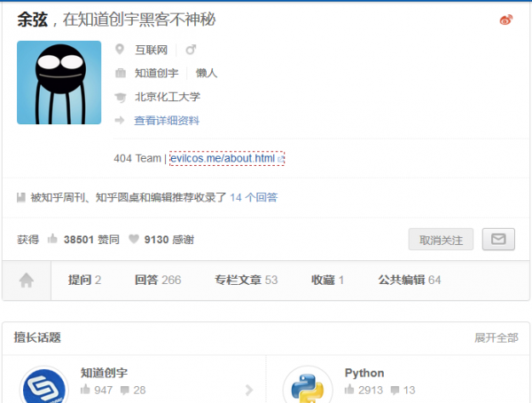Switch to the 专栏文章 53 tab
The image size is (532, 403).
pos(246,280)
